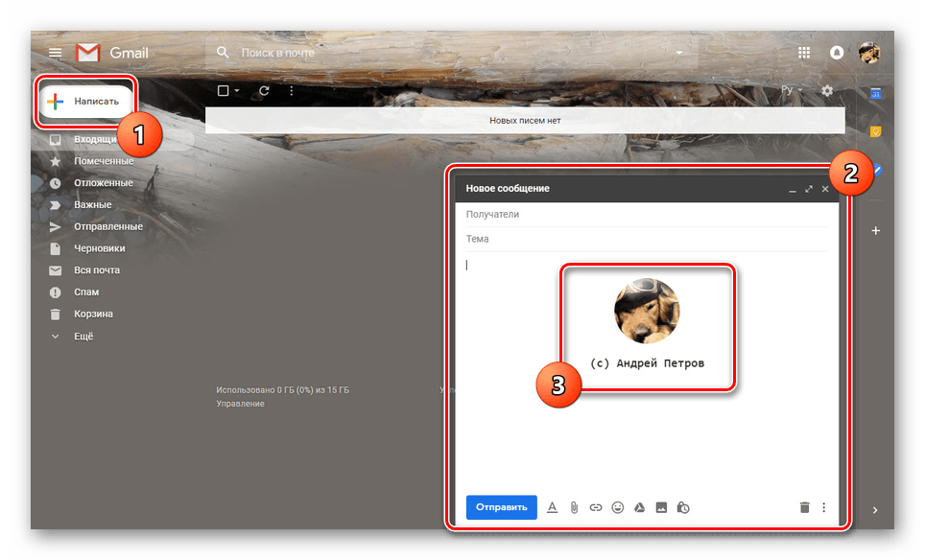This screenshot has width=925, height=560.
Task: Open the settings gear menu
Action: click(827, 91)
